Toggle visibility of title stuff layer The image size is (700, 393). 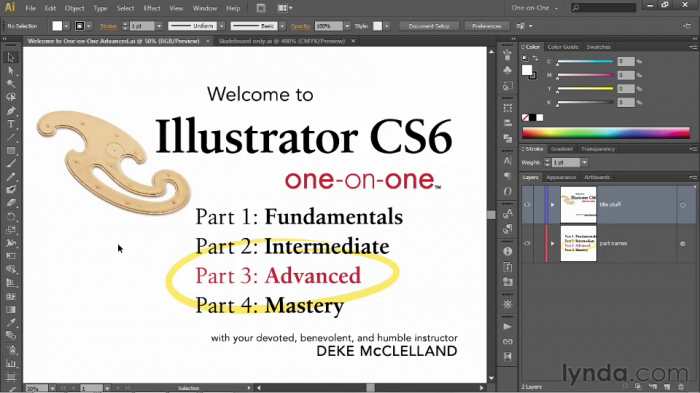tap(527, 205)
